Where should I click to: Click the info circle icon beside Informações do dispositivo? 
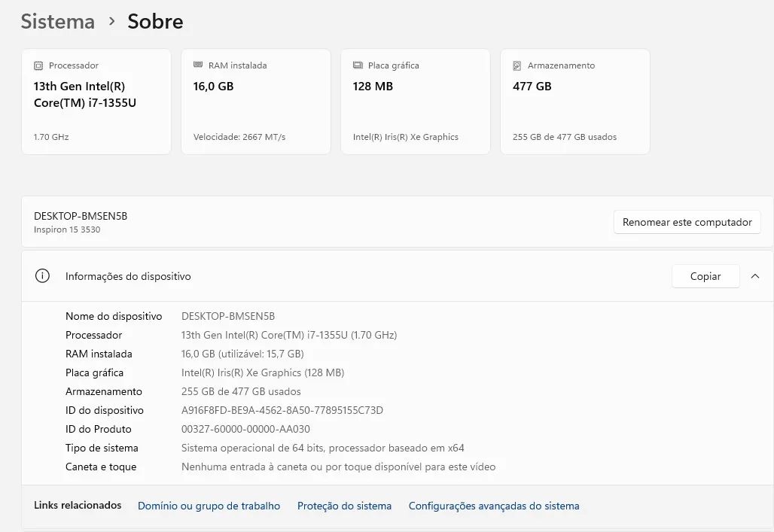click(x=42, y=276)
